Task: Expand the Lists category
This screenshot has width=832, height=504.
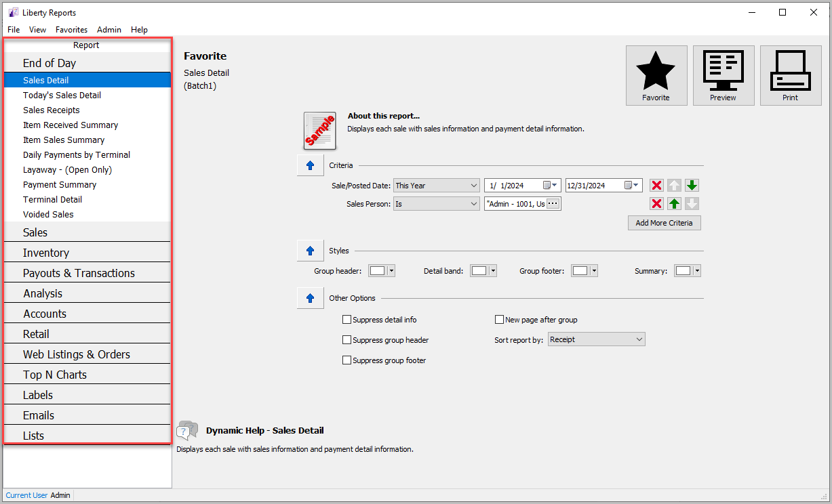Action: tap(87, 435)
